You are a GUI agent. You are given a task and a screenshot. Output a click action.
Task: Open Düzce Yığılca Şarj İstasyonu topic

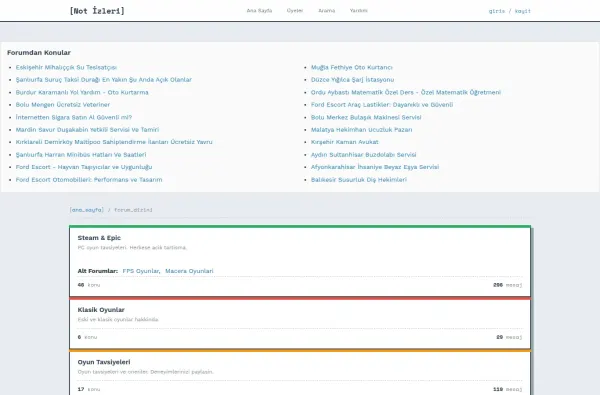pos(352,80)
